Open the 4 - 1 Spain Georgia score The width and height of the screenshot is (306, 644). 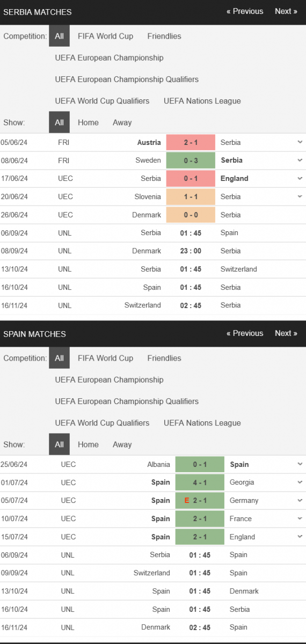[x=200, y=482]
